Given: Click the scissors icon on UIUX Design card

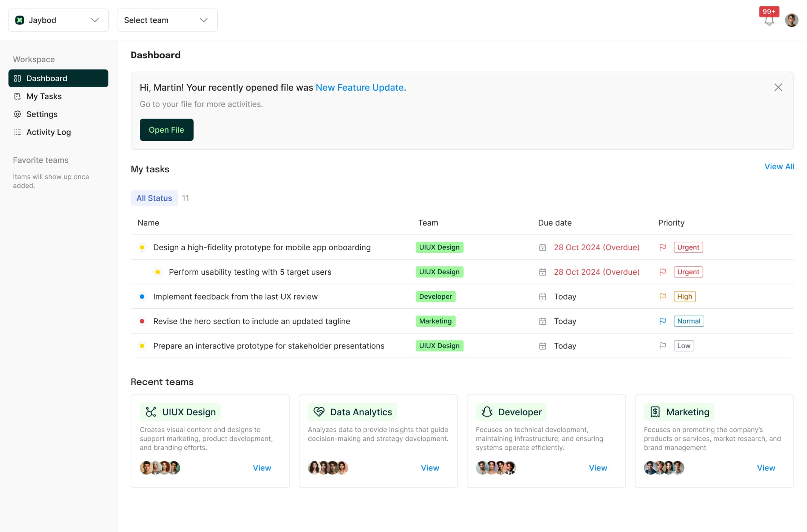Looking at the screenshot, I should pos(151,412).
